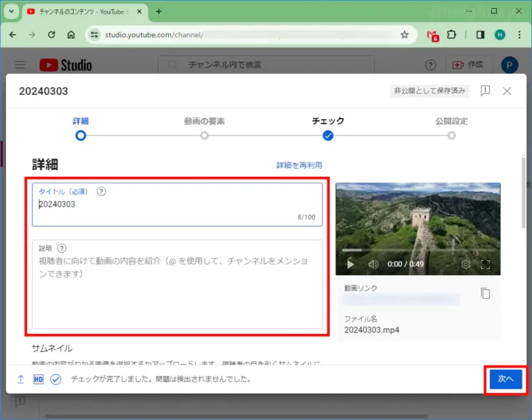Click the browser back arrow

[12, 34]
